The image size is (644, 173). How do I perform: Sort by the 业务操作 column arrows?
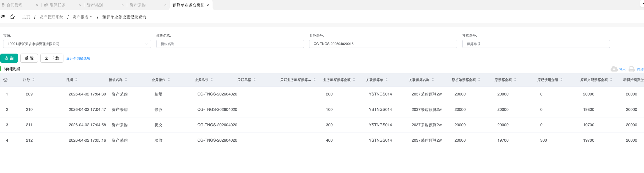(169, 80)
